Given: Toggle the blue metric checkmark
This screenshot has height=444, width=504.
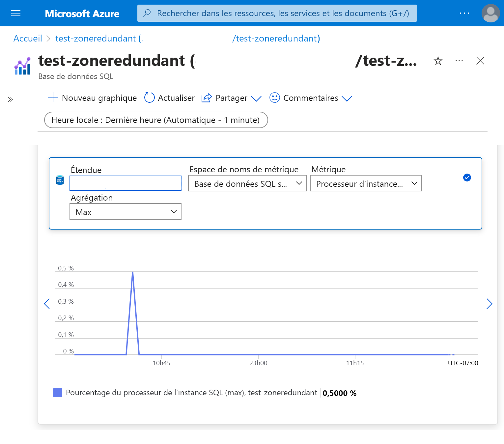Looking at the screenshot, I should [x=467, y=178].
